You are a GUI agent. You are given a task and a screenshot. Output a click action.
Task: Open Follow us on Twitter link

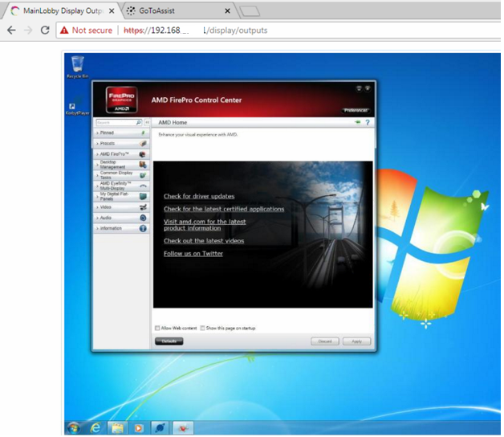(x=193, y=254)
